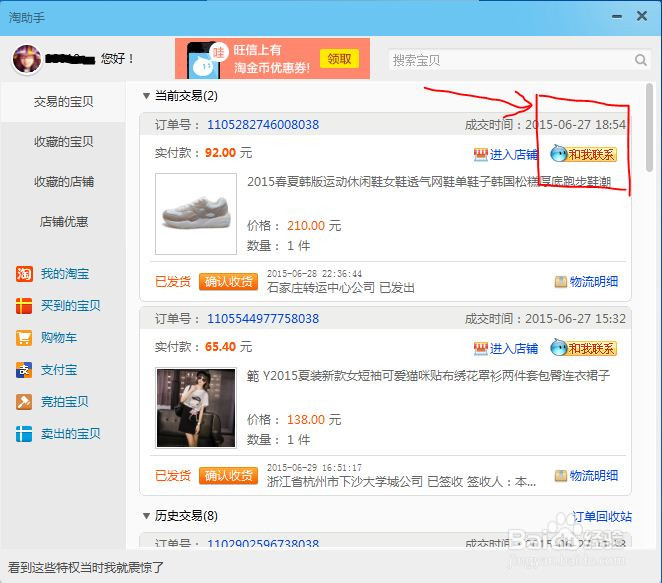This screenshot has width=662, height=583.
Task: Select the 收藏的店铺 tab
Action: point(63,182)
